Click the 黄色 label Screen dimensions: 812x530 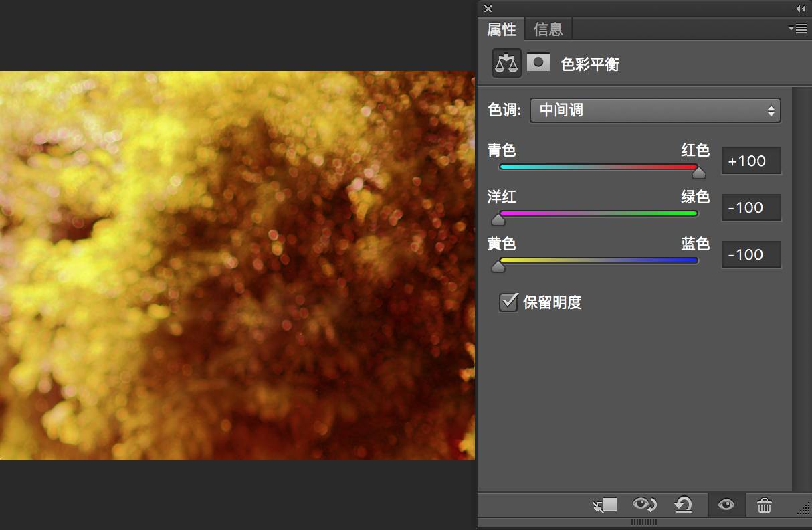pos(502,244)
